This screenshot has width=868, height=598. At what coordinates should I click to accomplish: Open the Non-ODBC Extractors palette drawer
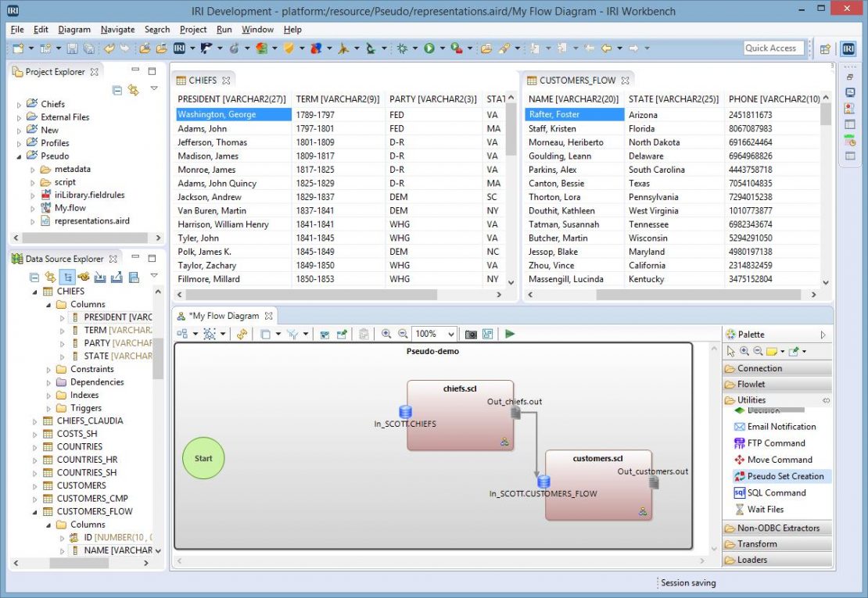pyautogui.click(x=777, y=528)
